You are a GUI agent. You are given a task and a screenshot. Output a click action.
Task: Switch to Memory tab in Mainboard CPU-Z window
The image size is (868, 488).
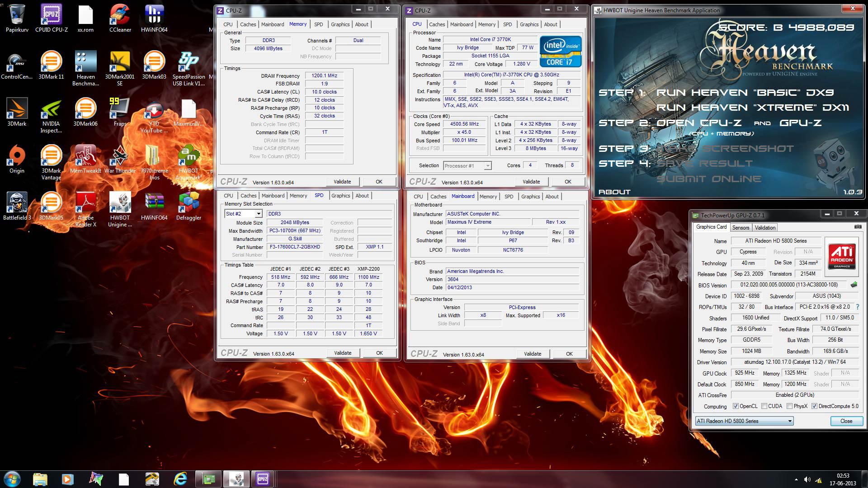(488, 197)
